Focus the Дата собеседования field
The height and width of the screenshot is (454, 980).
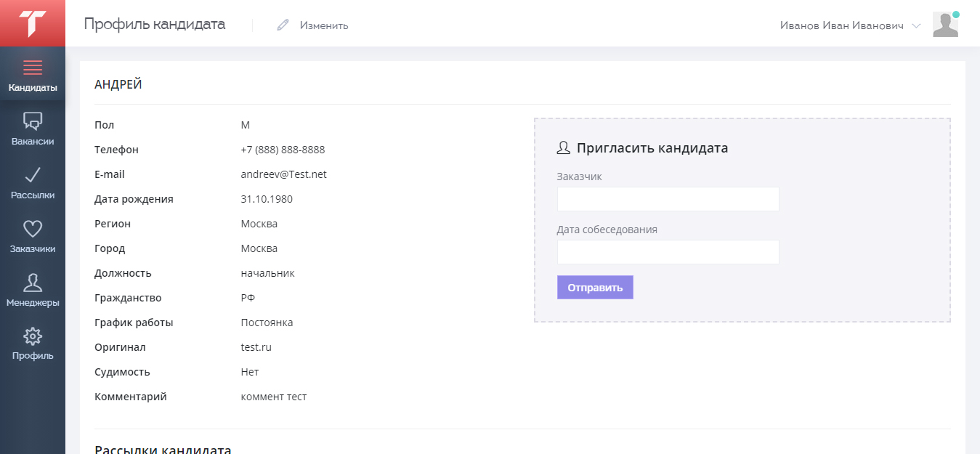[668, 252]
